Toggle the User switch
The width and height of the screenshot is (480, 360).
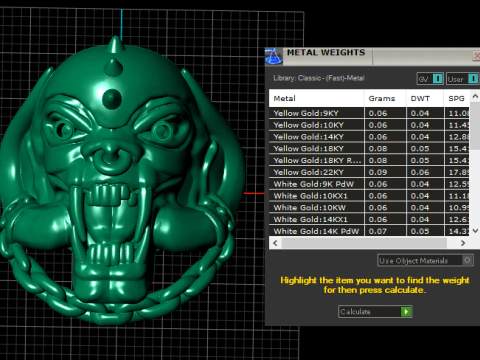pos(462,79)
